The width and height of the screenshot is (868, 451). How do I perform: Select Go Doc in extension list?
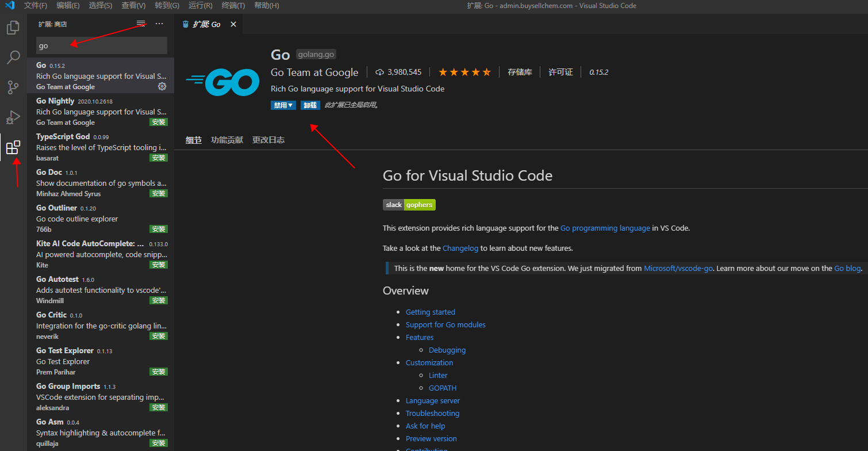(x=101, y=182)
